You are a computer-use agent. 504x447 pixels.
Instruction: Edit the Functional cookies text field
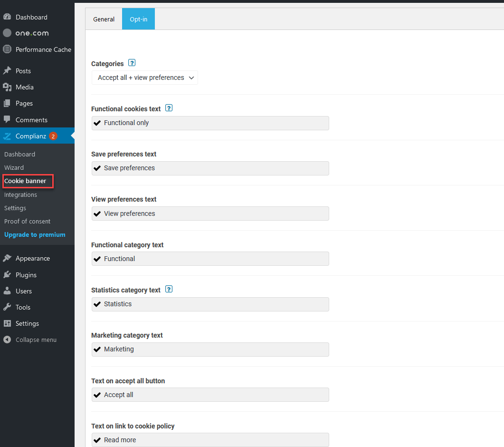pyautogui.click(x=210, y=123)
